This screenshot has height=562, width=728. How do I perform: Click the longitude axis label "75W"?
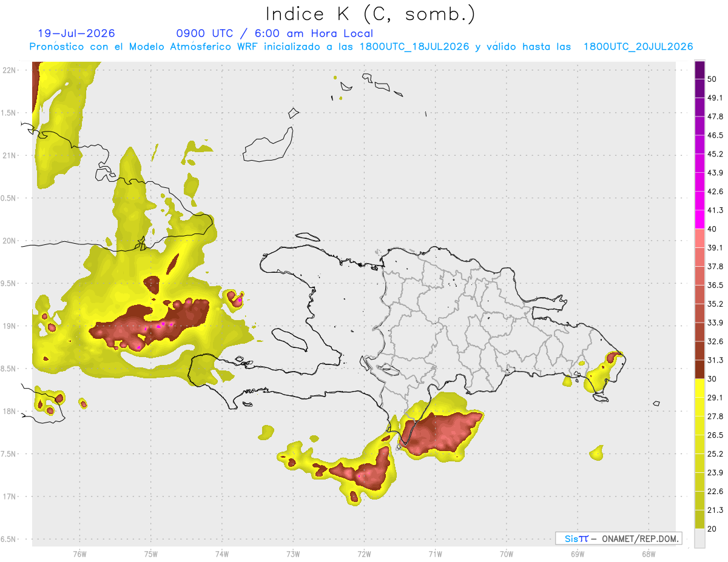150,554
